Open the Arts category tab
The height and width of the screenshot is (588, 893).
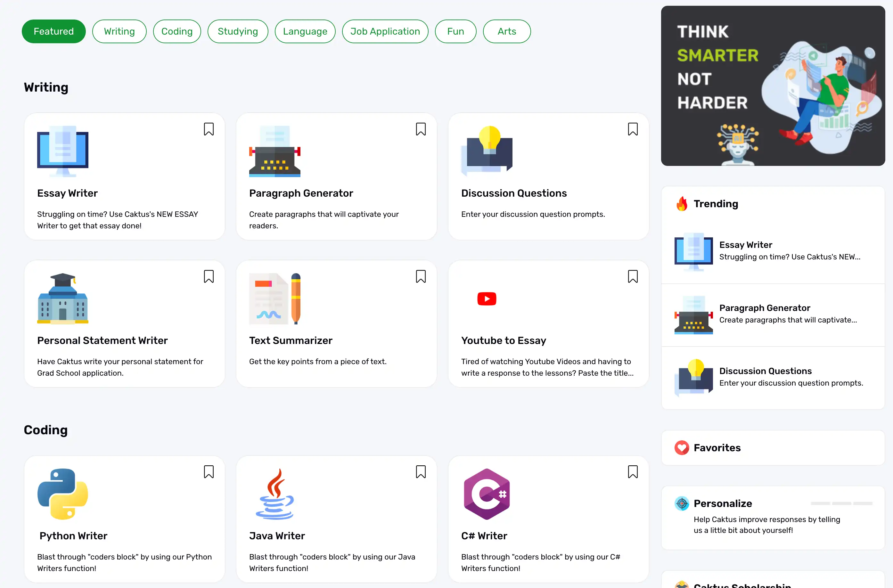tap(507, 31)
